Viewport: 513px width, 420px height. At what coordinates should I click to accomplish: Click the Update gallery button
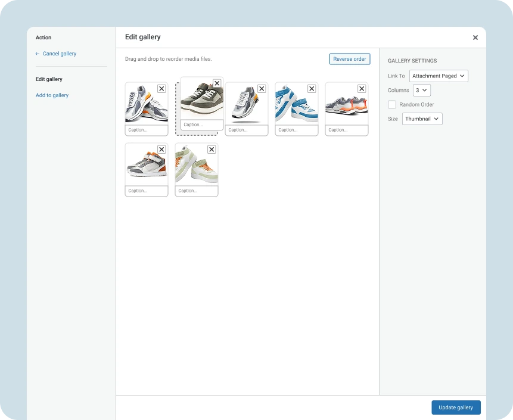pyautogui.click(x=456, y=407)
